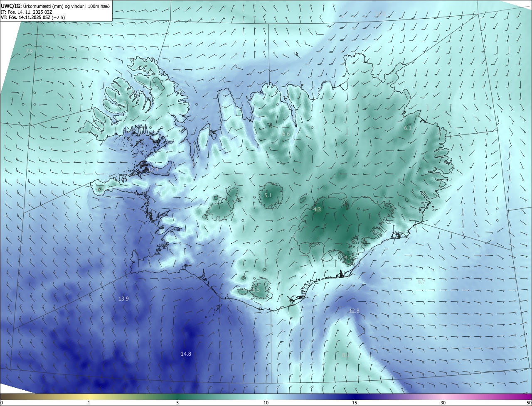Screen dimensions: 532x406
Task: Click the 5.1 value label on Hofsjökull glacier
Action: 268,195
